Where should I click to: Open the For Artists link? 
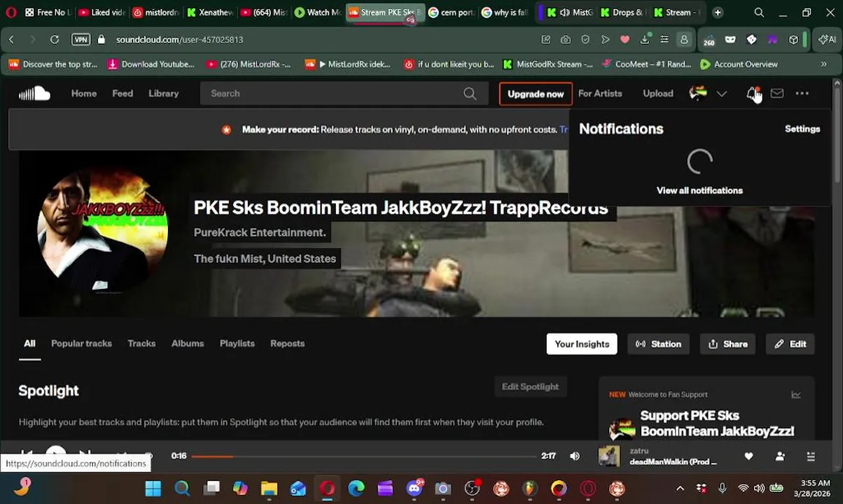tap(600, 93)
